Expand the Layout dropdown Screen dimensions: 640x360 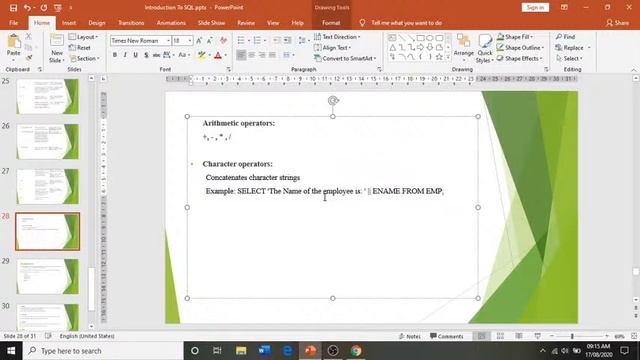pos(84,37)
